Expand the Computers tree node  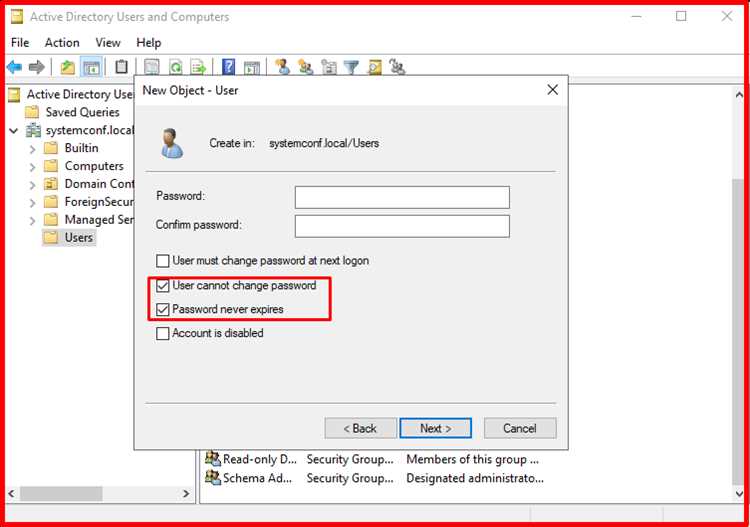pos(32,167)
